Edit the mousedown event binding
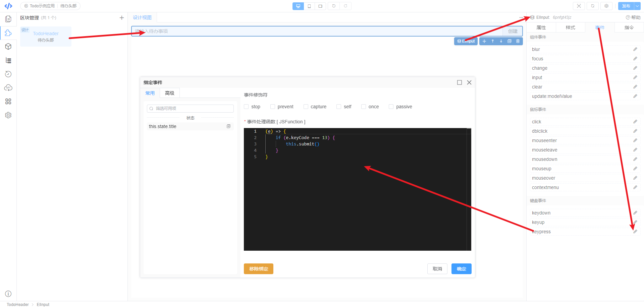The image size is (644, 308). (635, 159)
